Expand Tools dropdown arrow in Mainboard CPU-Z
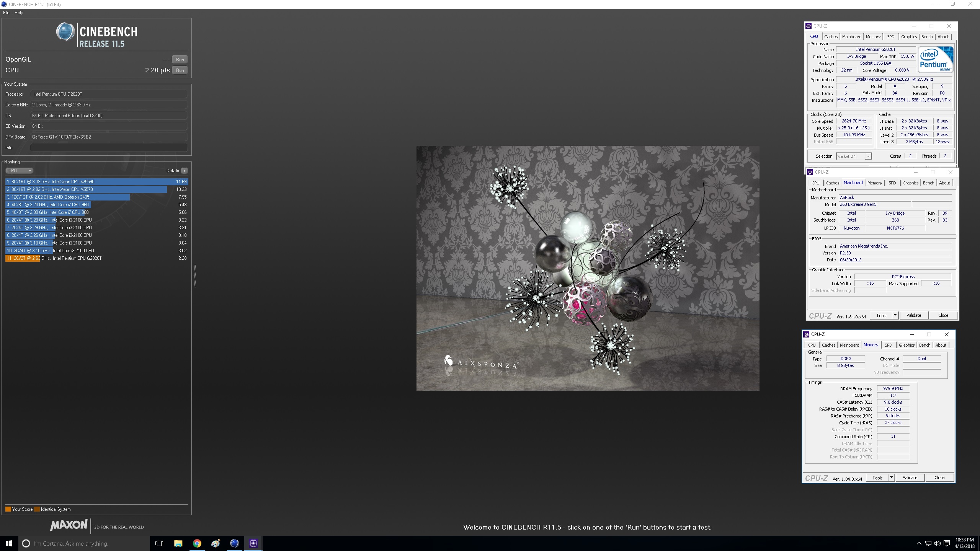Screen dimensions: 980x551 point(895,316)
